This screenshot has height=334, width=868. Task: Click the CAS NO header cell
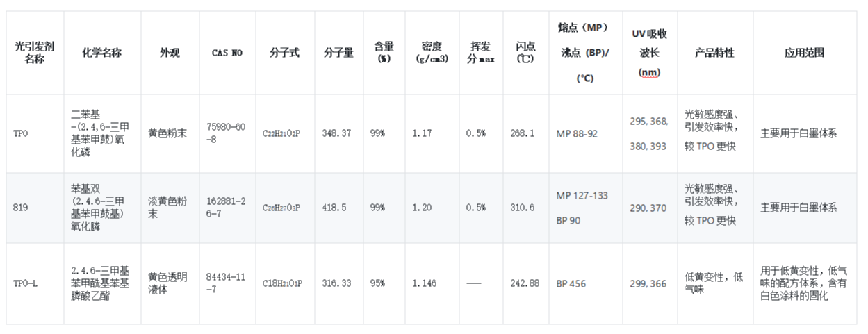pos(227,53)
